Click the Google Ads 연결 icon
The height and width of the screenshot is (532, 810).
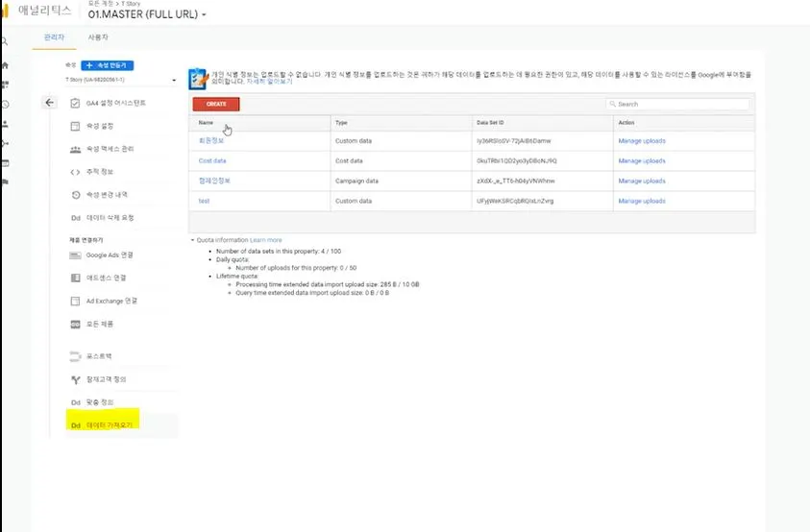(x=75, y=255)
